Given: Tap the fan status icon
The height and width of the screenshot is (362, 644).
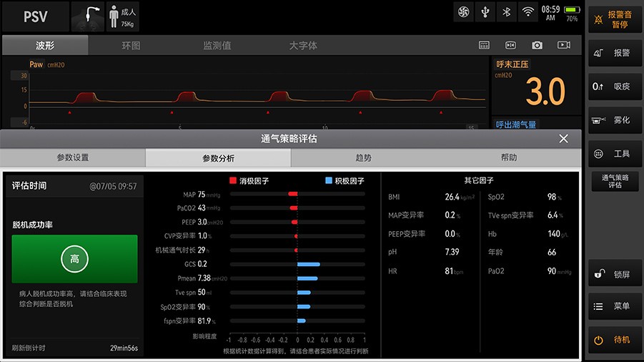Looking at the screenshot, I should (x=464, y=12).
